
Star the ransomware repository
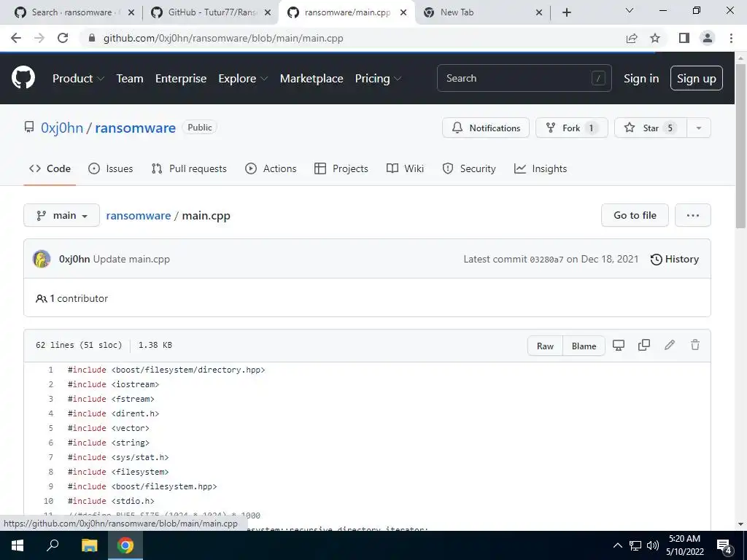coord(650,128)
